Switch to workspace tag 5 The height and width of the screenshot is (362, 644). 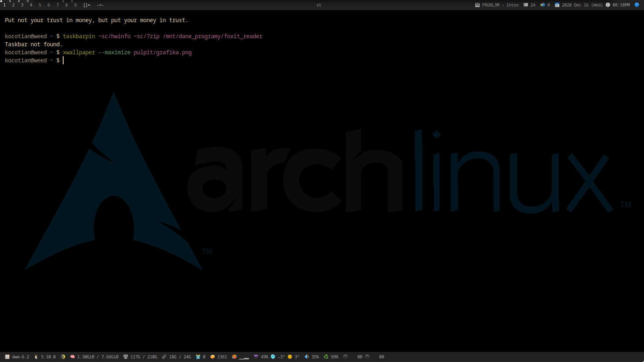pos(40,5)
